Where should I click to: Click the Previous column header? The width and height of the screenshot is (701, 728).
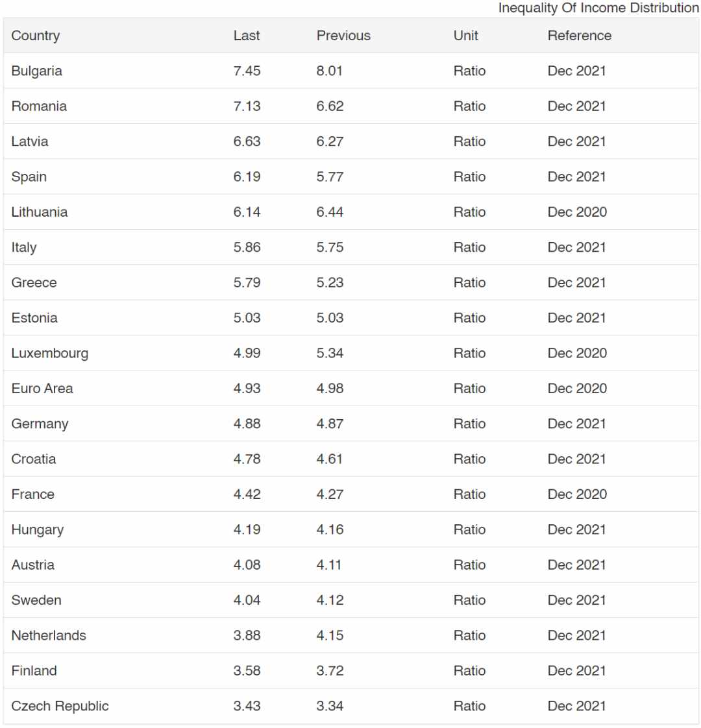point(344,35)
